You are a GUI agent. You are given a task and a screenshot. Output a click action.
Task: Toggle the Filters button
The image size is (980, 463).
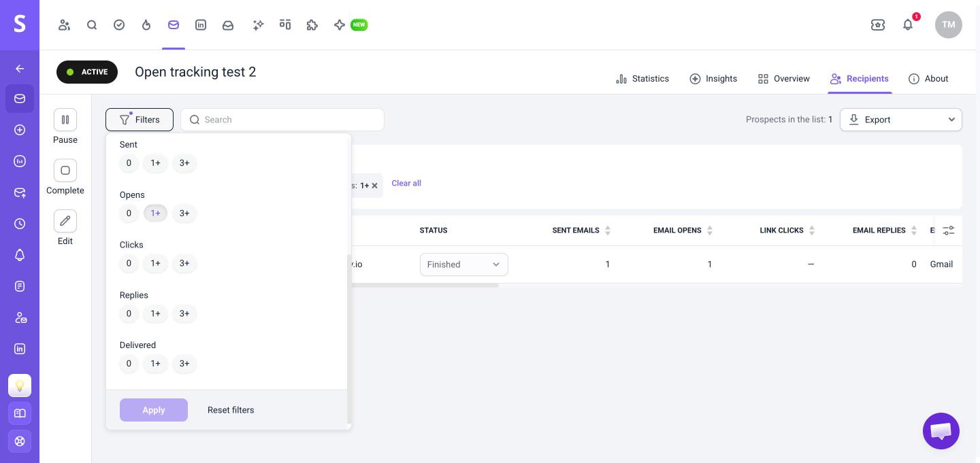pyautogui.click(x=140, y=120)
